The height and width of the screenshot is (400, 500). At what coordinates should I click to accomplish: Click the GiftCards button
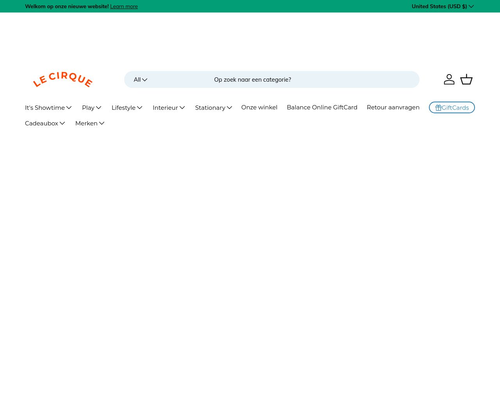[x=452, y=107]
